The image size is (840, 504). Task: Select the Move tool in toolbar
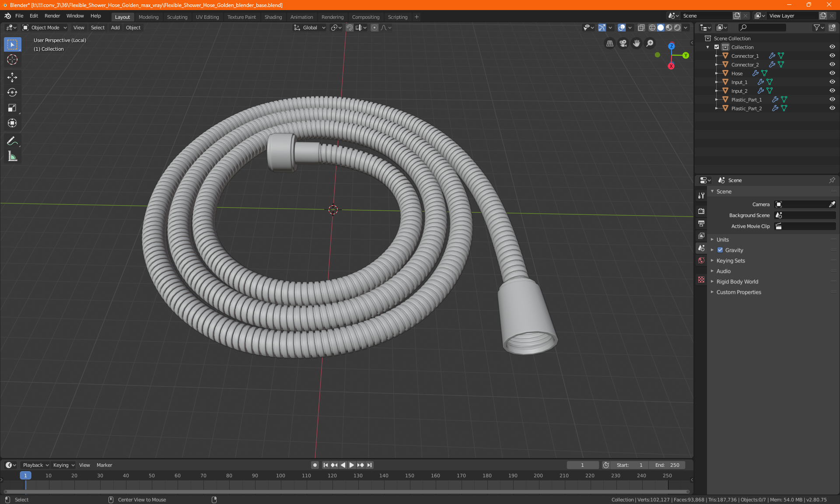(x=12, y=77)
